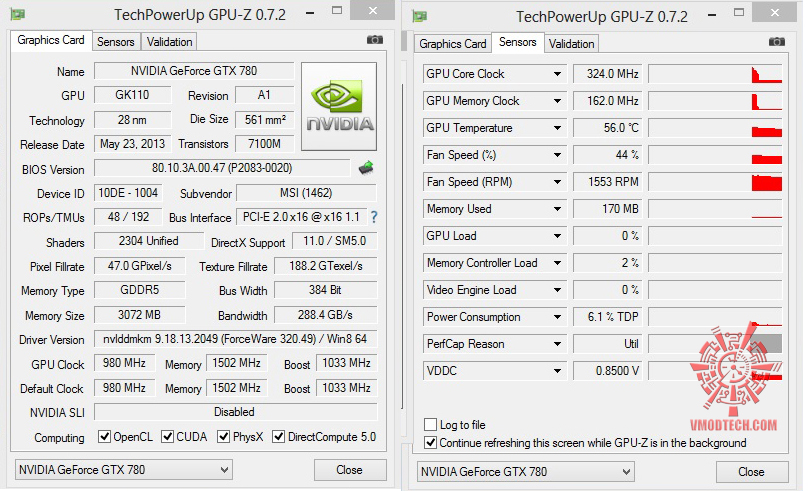Viewport: 808px width, 491px height.
Task: Switch to the Sensors tab in the left window
Action: tap(116, 42)
